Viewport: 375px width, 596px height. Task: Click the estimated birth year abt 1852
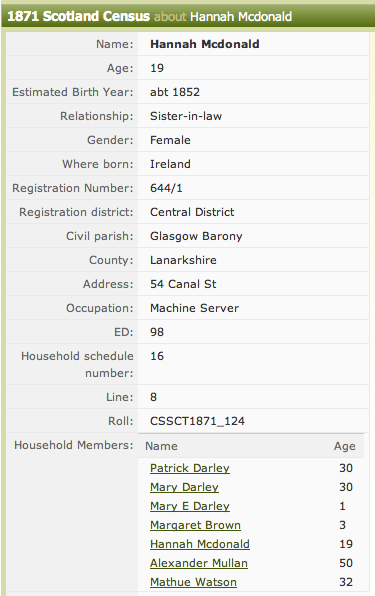point(175,92)
